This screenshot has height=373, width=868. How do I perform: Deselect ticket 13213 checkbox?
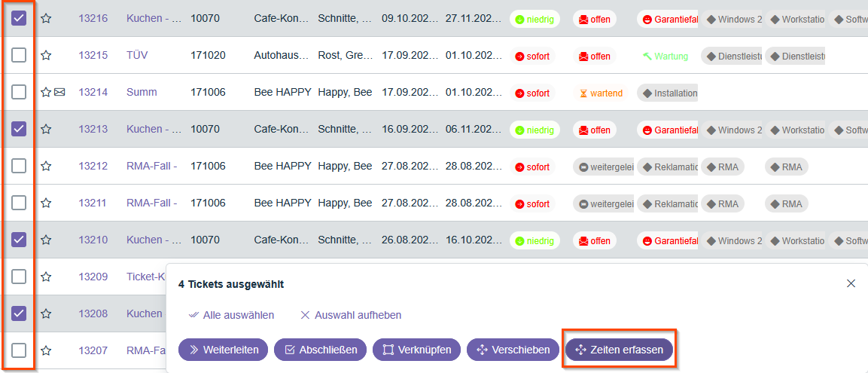click(19, 129)
